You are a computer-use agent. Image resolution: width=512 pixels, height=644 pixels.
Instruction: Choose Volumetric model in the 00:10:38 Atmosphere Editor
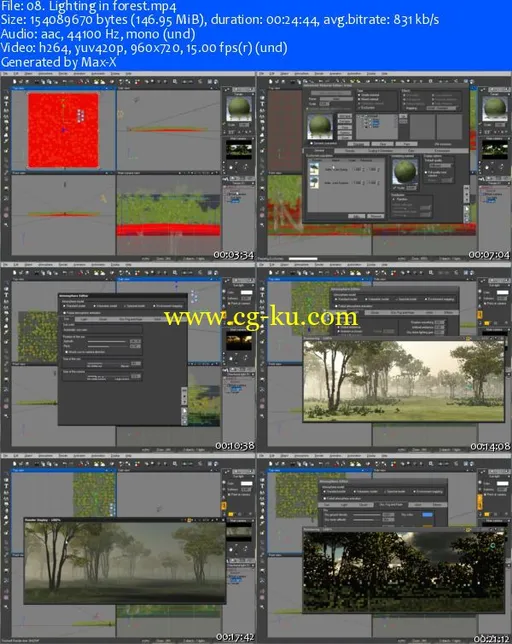(105, 306)
